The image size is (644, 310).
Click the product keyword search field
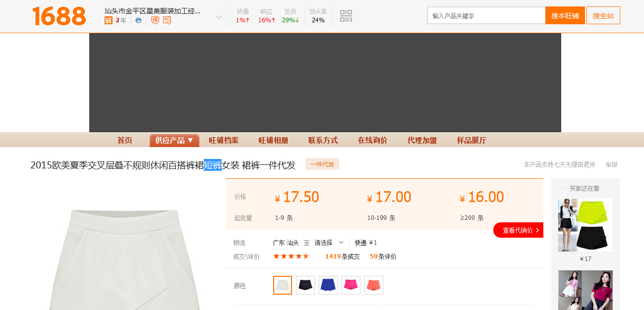click(x=486, y=15)
